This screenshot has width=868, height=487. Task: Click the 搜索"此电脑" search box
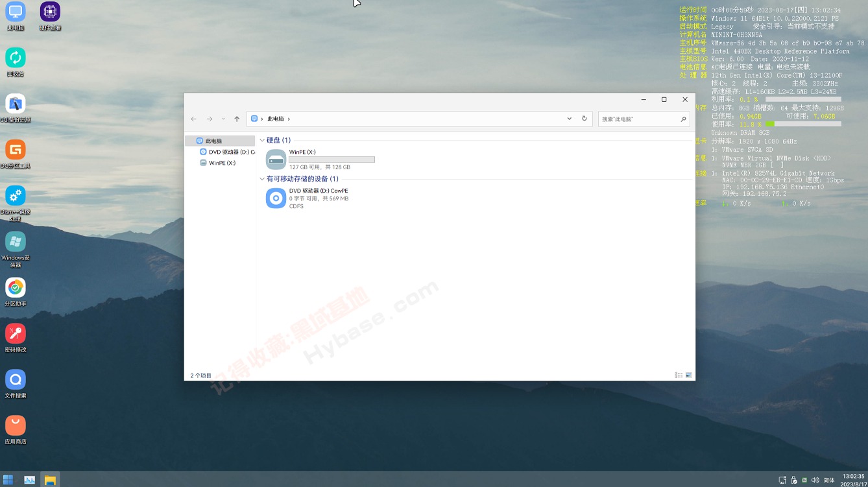644,119
